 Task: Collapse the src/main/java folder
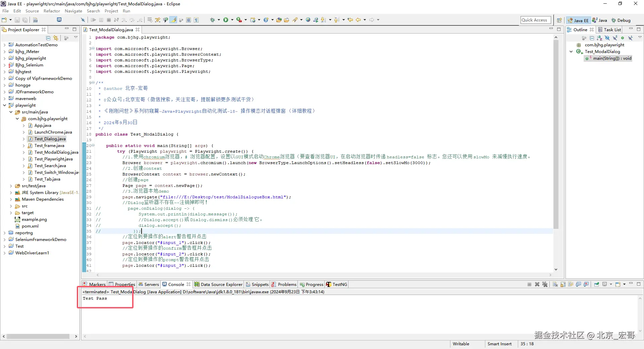[x=11, y=112]
